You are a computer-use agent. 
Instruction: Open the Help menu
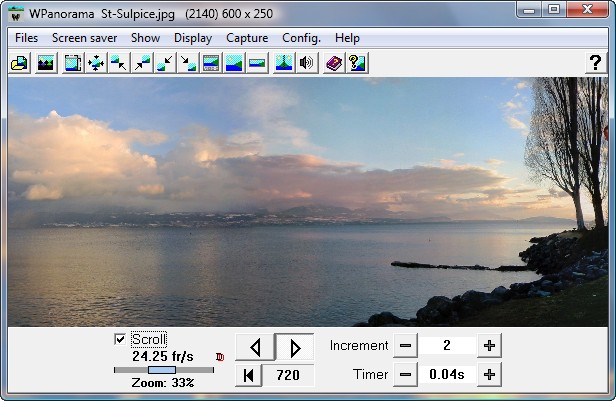tap(347, 38)
